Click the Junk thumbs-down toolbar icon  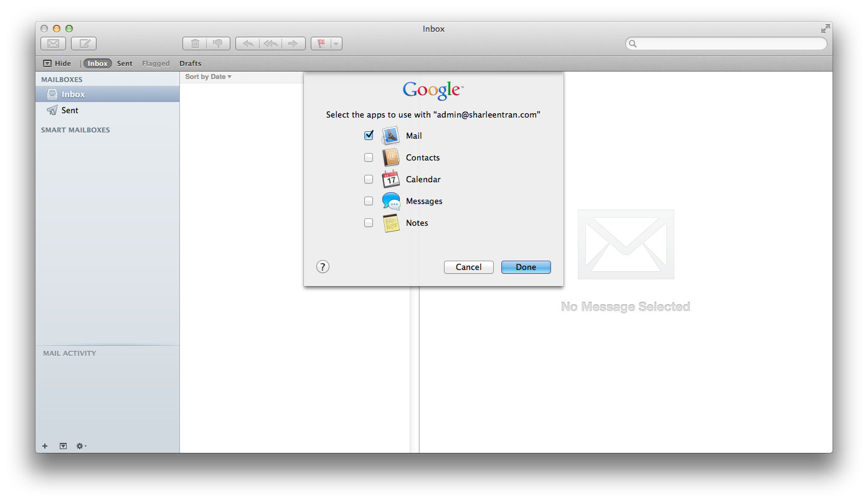pos(218,44)
